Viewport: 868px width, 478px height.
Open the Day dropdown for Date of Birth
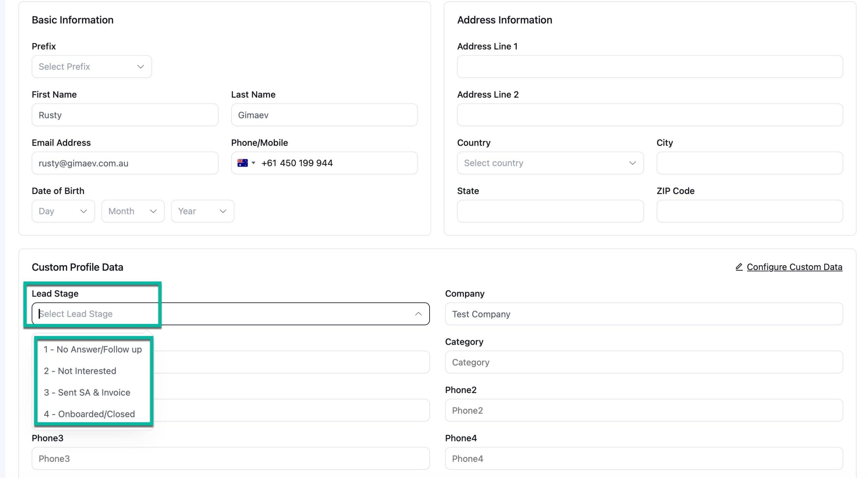63,211
